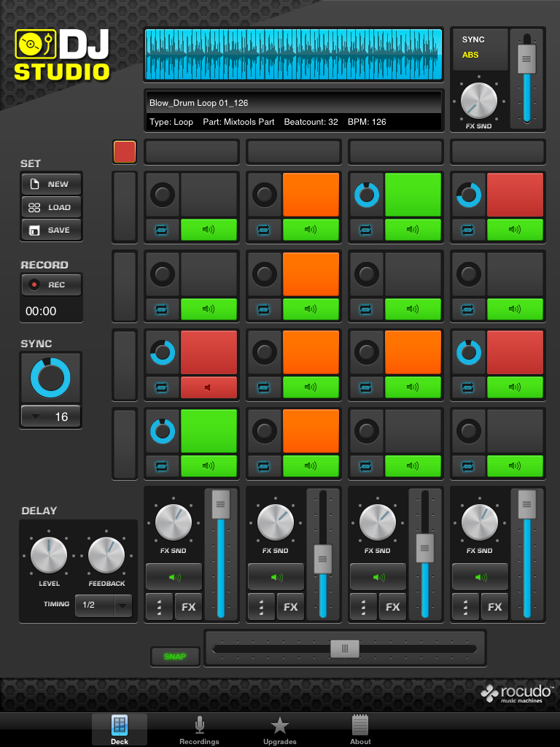Click the third channel volume fader handle

click(425, 549)
